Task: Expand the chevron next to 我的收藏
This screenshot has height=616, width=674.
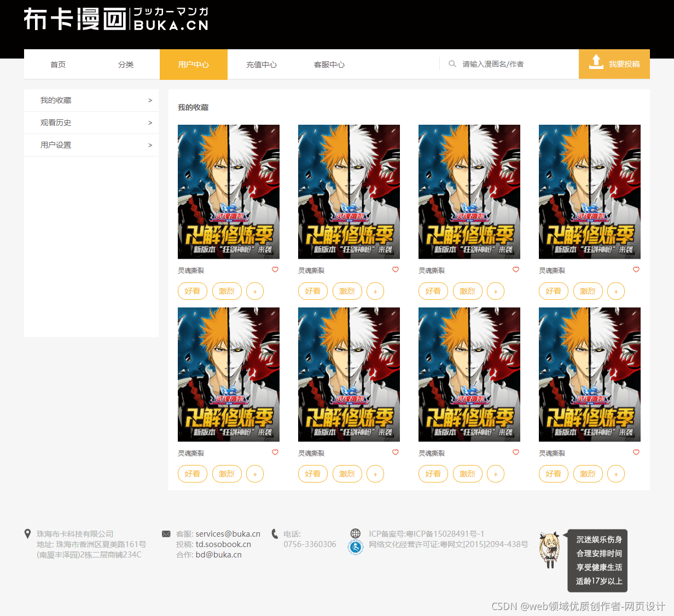Action: [x=150, y=101]
